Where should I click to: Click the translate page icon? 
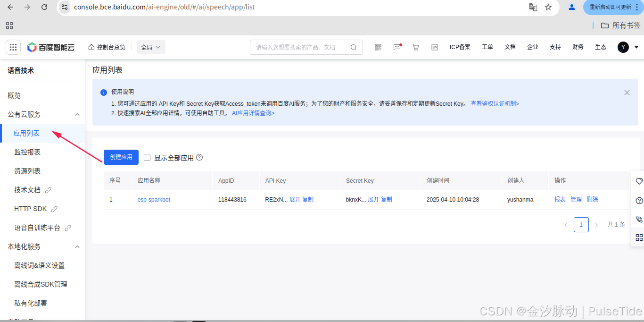(533, 7)
